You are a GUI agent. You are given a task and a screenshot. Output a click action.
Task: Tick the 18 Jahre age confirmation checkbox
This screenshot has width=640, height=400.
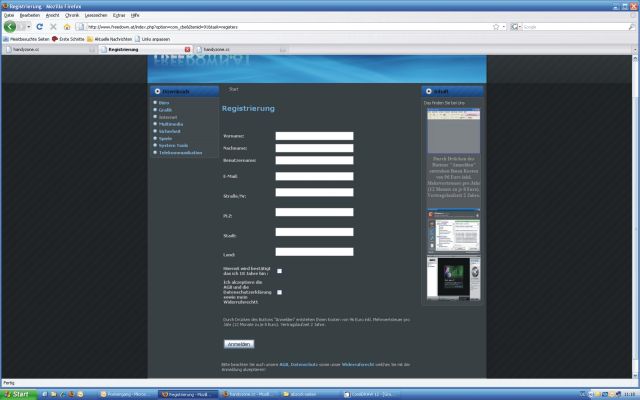(x=280, y=271)
